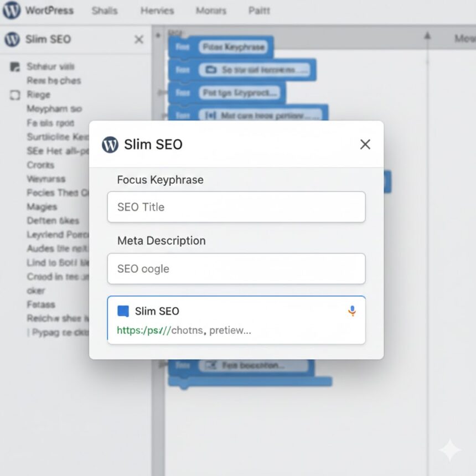Click the Fatass sidebar entry
476x476 pixels.
(x=41, y=304)
